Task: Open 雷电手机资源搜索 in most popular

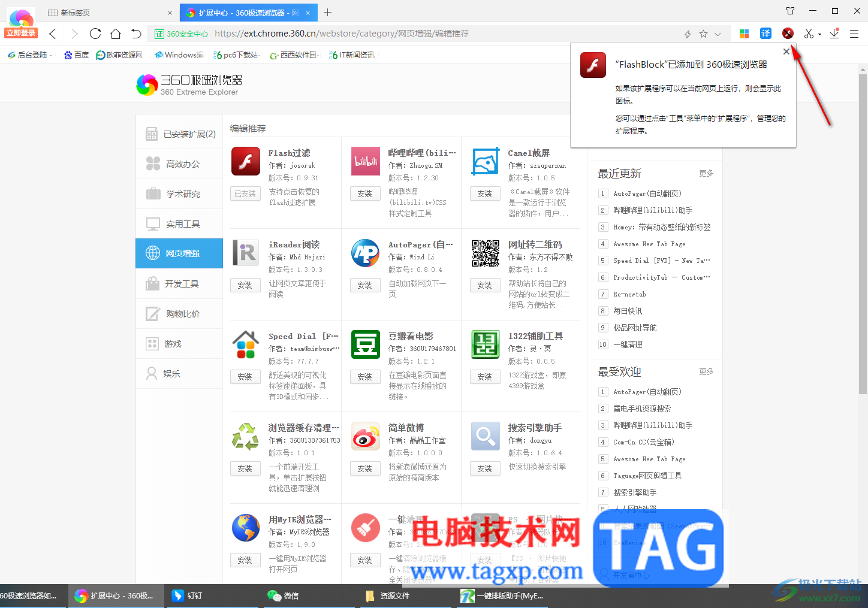Action: [642, 409]
